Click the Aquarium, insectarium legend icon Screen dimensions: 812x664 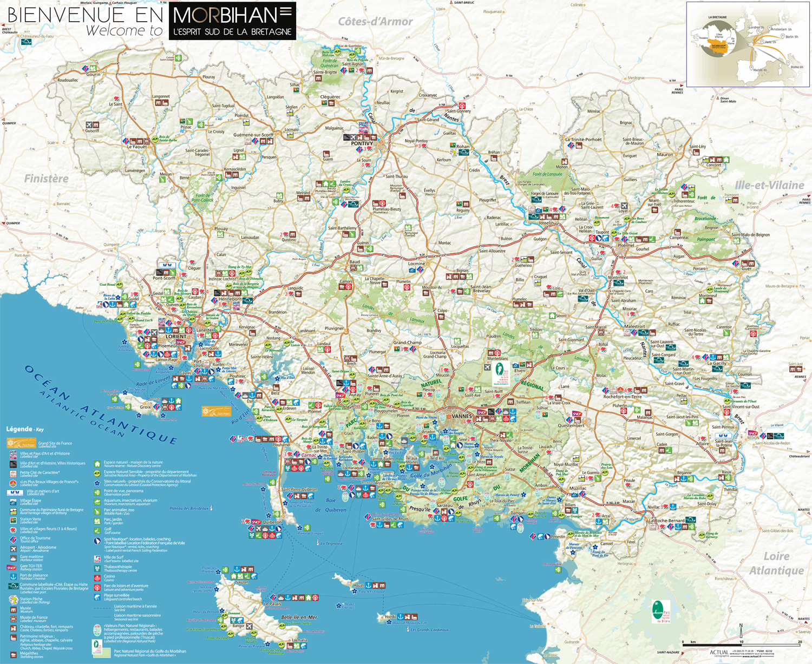pyautogui.click(x=97, y=502)
